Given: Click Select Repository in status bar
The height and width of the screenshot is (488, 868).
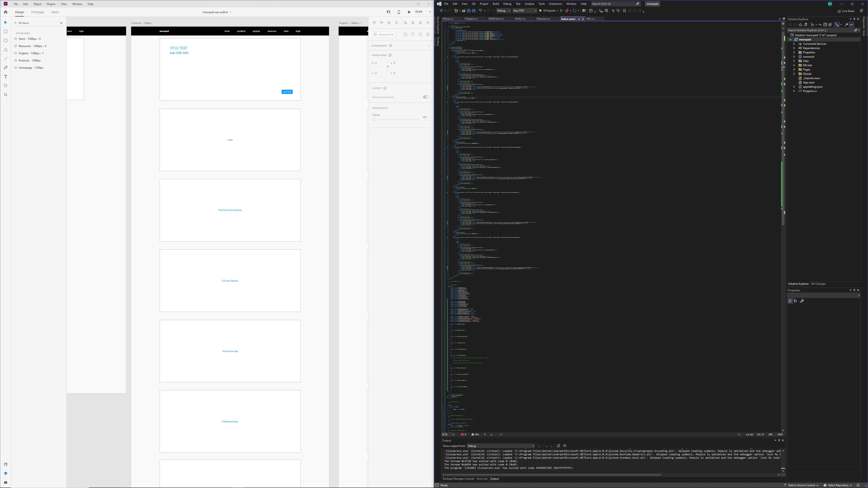Looking at the screenshot, I should [x=837, y=485].
